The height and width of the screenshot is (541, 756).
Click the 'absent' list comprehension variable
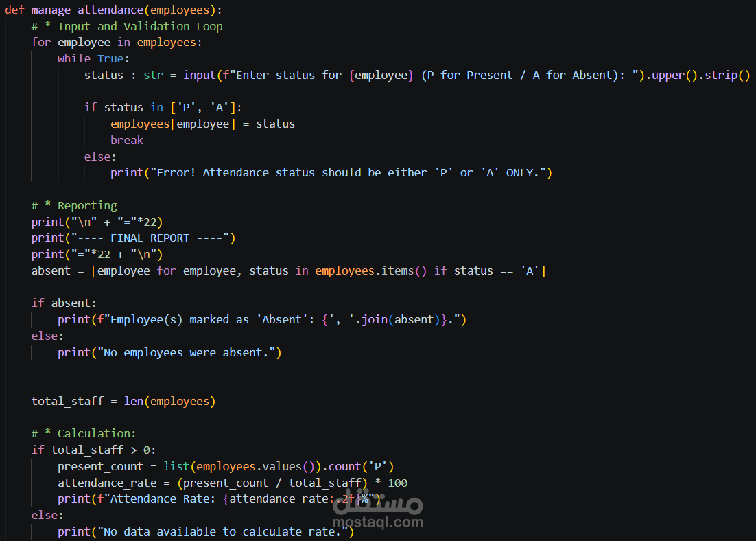51,270
